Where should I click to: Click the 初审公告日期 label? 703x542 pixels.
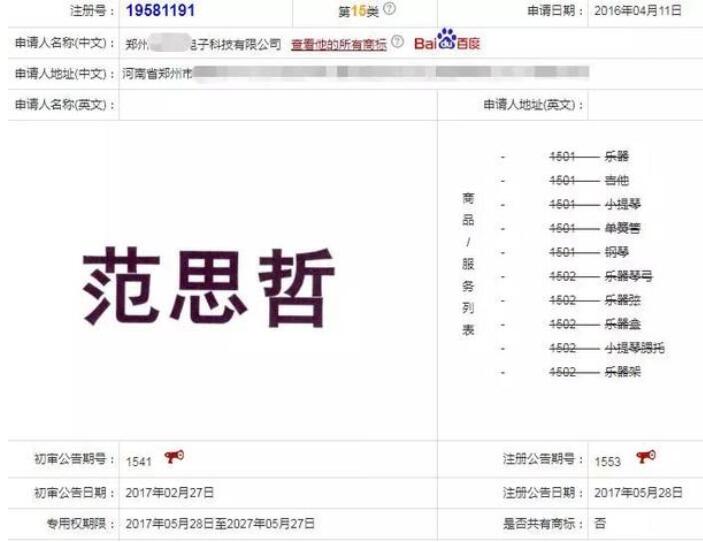pos(74,493)
